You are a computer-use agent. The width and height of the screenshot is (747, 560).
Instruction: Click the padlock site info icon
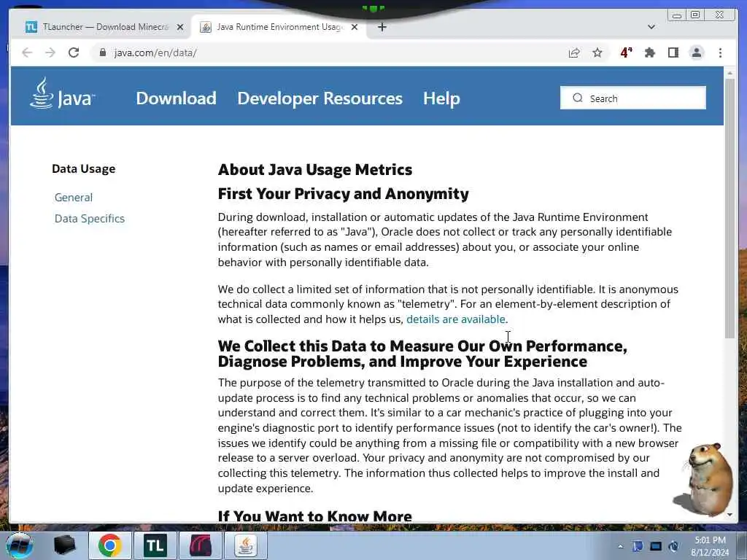[x=102, y=52]
